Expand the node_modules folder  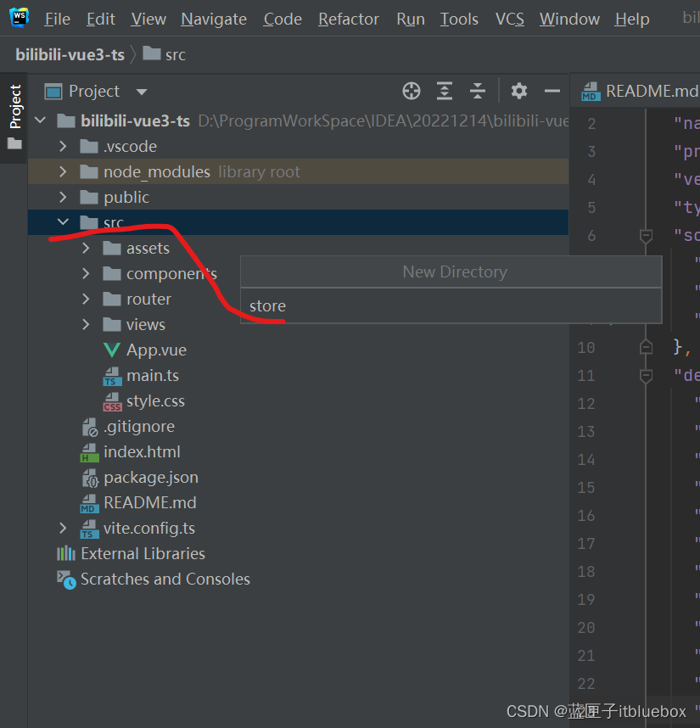coord(63,171)
